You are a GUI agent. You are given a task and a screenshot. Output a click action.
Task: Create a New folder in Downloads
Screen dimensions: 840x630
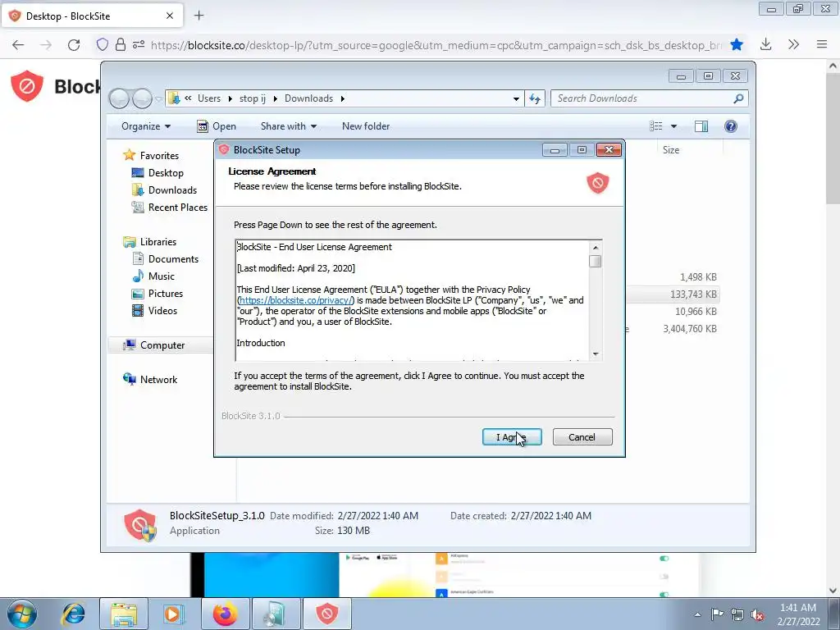[x=366, y=126]
